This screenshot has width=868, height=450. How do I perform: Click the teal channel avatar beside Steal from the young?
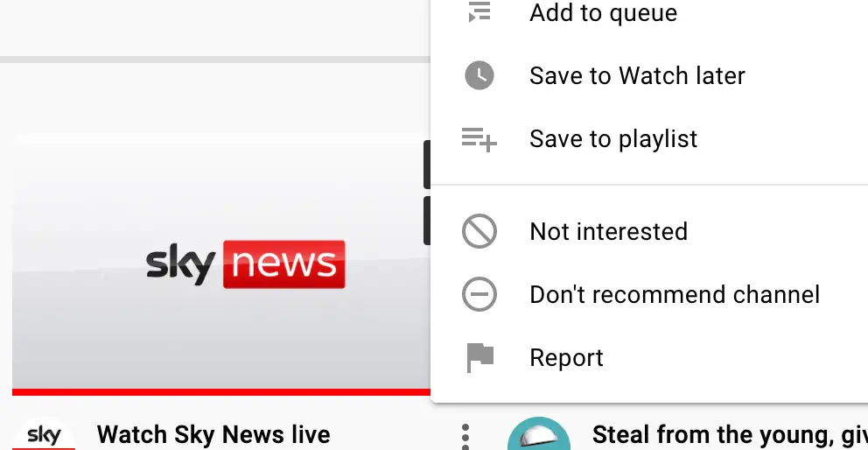(x=538, y=434)
